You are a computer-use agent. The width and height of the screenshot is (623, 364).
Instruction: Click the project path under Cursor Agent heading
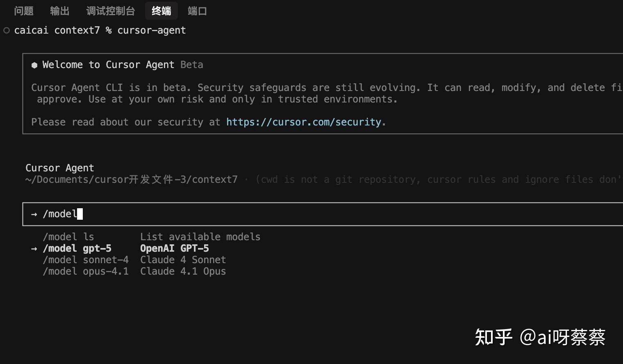click(131, 179)
